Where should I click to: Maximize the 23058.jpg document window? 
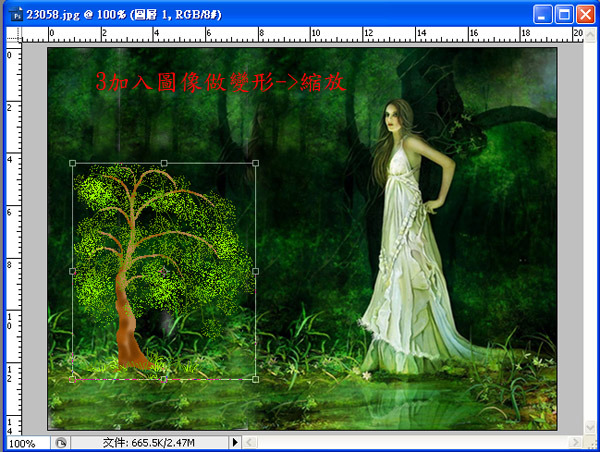point(564,15)
